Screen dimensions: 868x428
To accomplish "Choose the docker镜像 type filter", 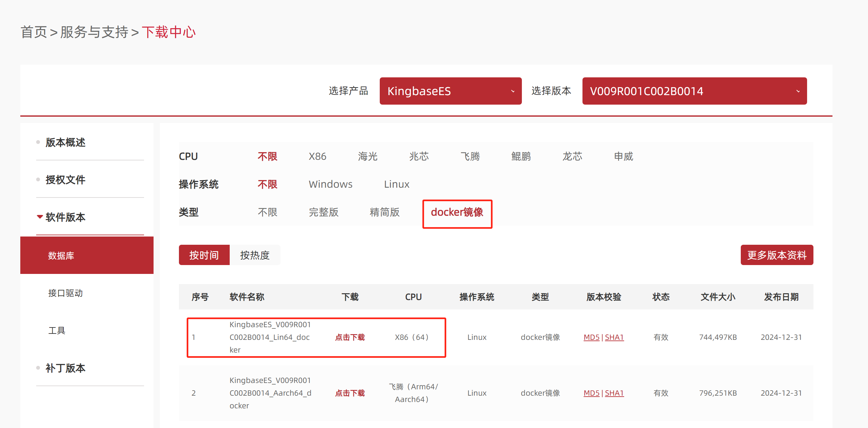I will coord(457,212).
